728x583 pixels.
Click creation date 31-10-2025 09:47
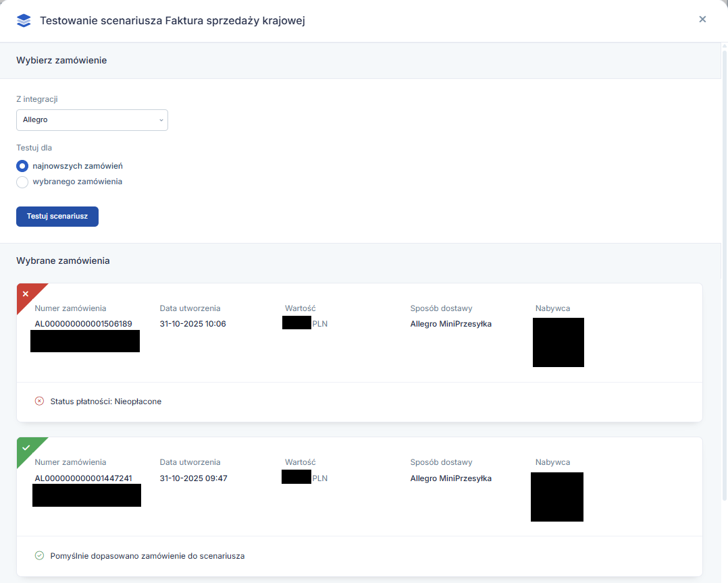(x=192, y=478)
